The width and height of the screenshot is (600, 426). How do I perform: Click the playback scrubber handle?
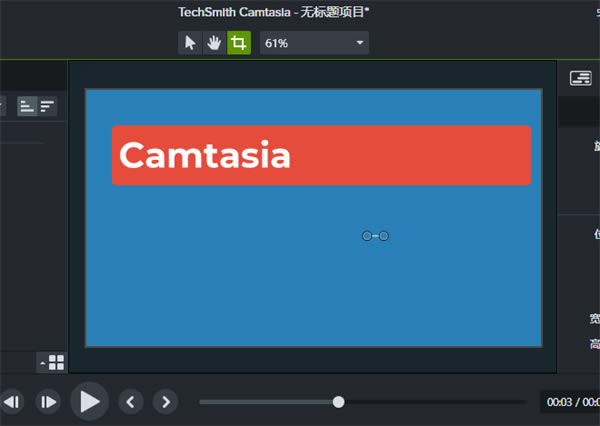pyautogui.click(x=338, y=402)
